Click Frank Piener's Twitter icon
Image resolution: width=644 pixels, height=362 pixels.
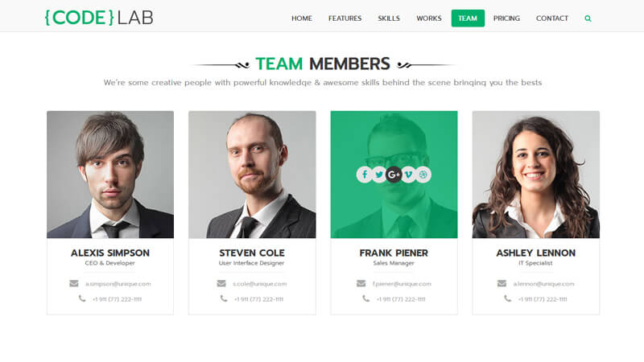pyautogui.click(x=379, y=175)
